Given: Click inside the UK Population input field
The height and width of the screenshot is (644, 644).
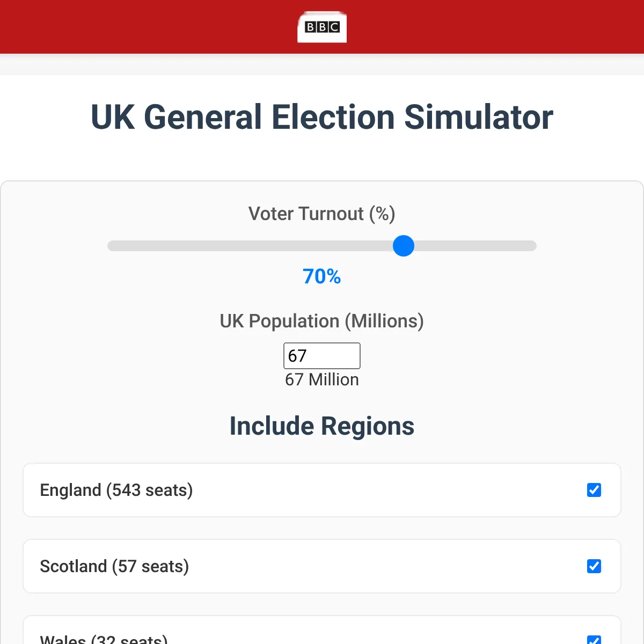Looking at the screenshot, I should (321, 355).
